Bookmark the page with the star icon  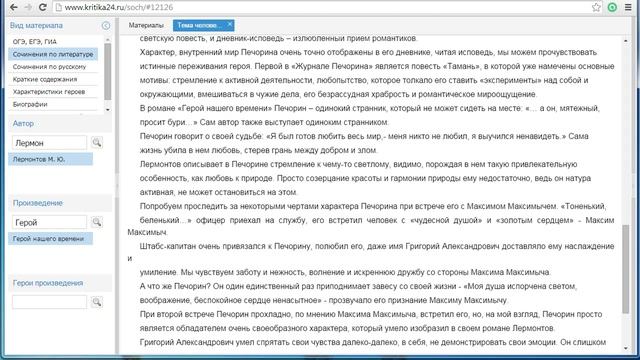tap(596, 7)
